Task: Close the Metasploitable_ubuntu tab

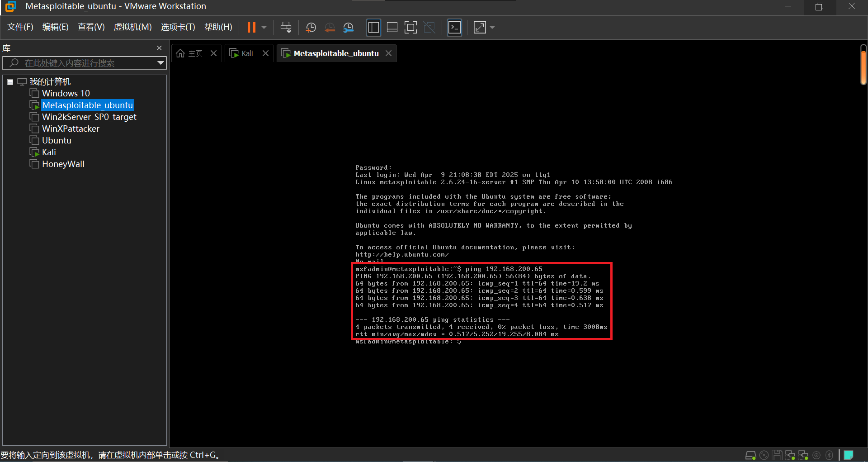Action: (x=389, y=53)
